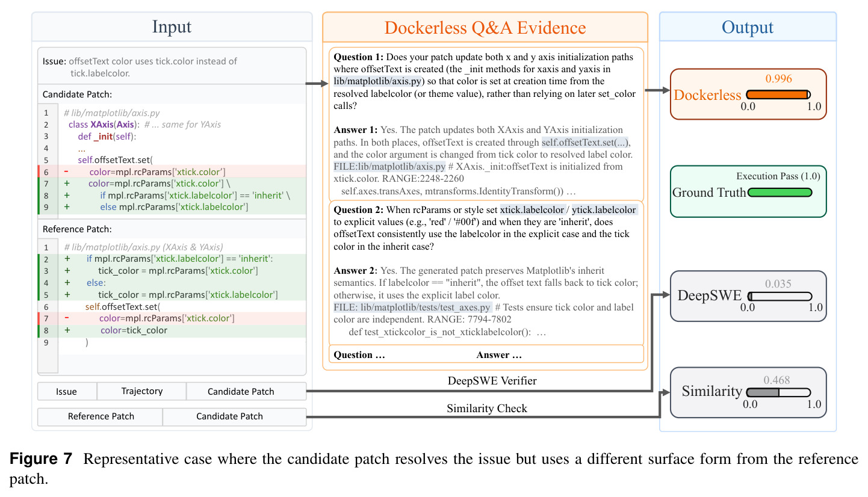The image size is (868, 497).
Task: Click the Trajectory box
Action: pos(142,391)
